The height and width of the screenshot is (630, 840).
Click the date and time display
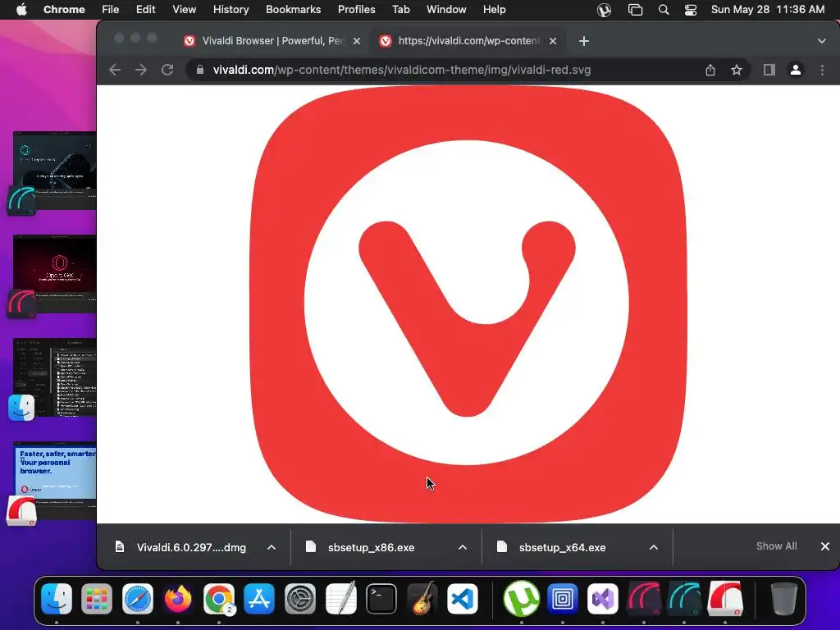tap(768, 10)
